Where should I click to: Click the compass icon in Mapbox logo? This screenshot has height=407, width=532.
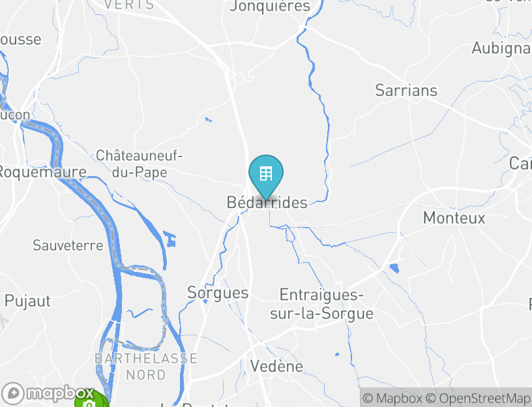tap(13, 394)
